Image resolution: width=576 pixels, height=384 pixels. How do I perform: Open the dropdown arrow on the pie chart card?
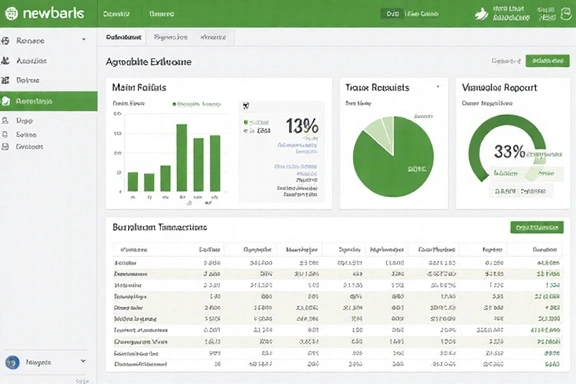click(438, 87)
